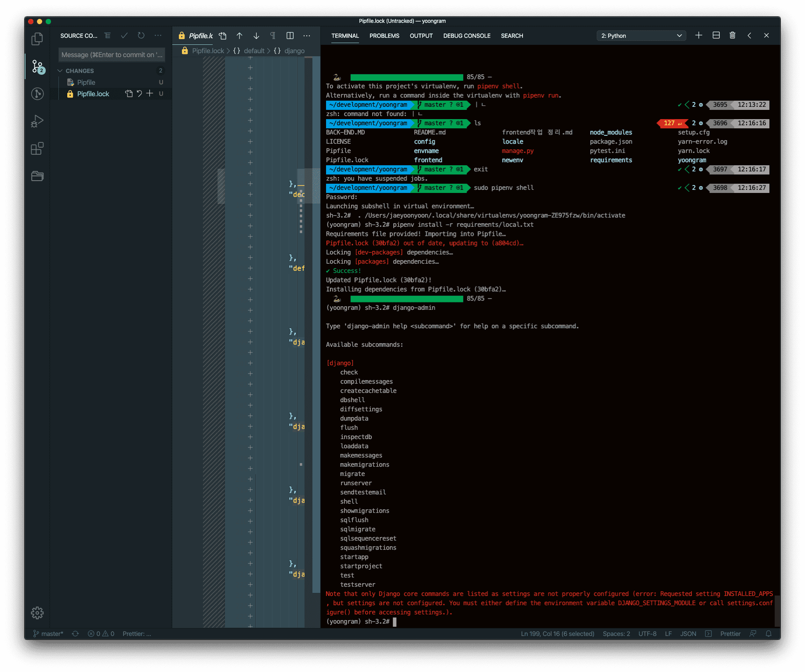Discard changes for Pipfile.lock
The image size is (805, 672).
(139, 94)
